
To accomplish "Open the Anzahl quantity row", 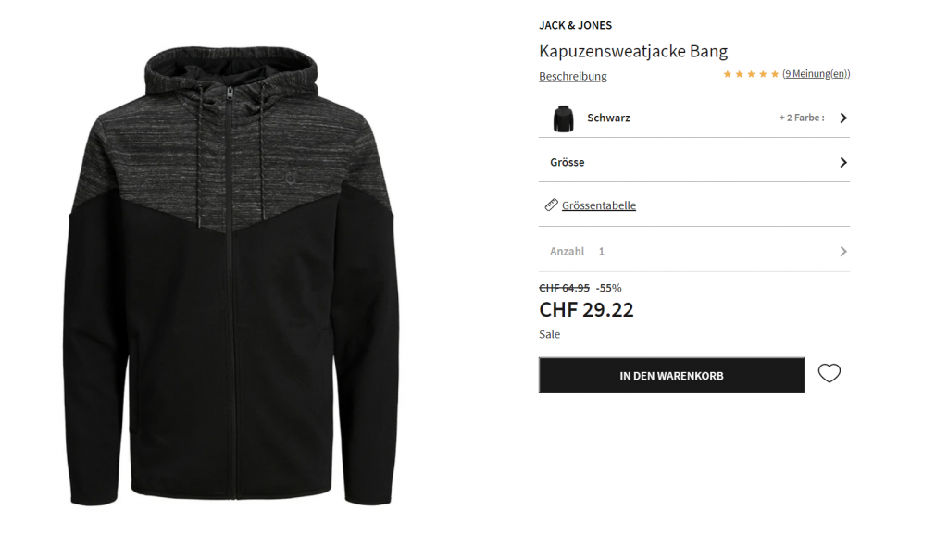I will point(694,251).
